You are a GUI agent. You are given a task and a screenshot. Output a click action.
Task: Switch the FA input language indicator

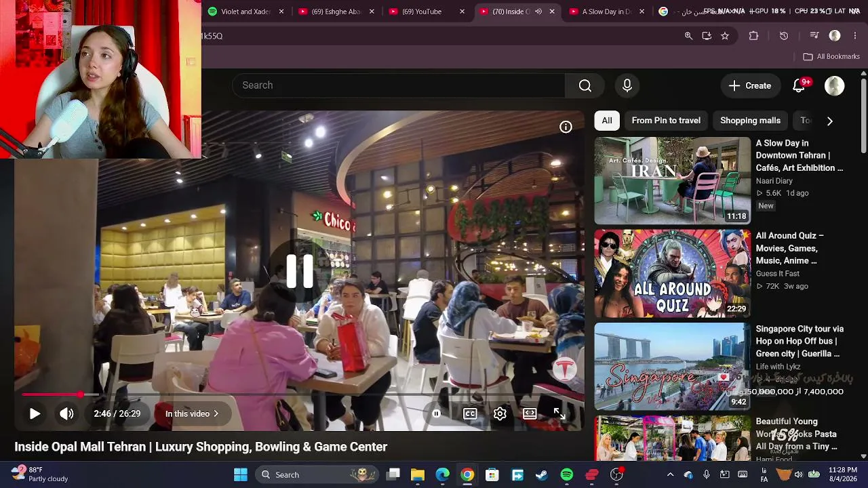(764, 474)
